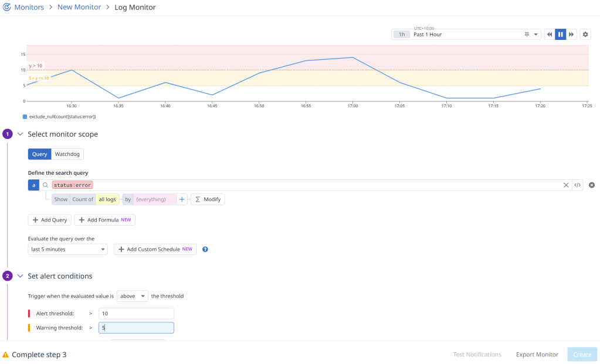
Task: Open the graph settings gear
Action: click(x=585, y=35)
